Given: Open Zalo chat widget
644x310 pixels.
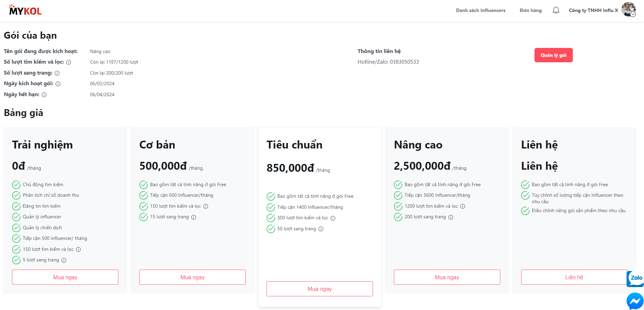Looking at the screenshot, I should click(635, 279).
